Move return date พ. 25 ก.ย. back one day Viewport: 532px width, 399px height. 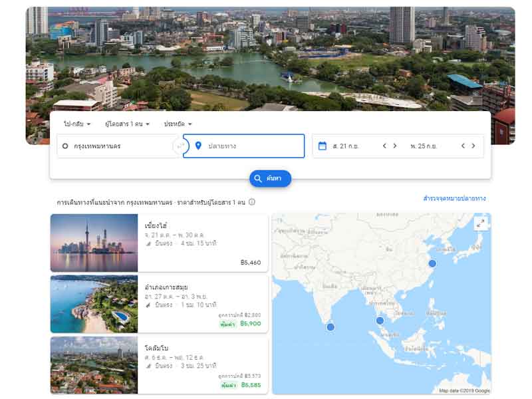coord(463,146)
